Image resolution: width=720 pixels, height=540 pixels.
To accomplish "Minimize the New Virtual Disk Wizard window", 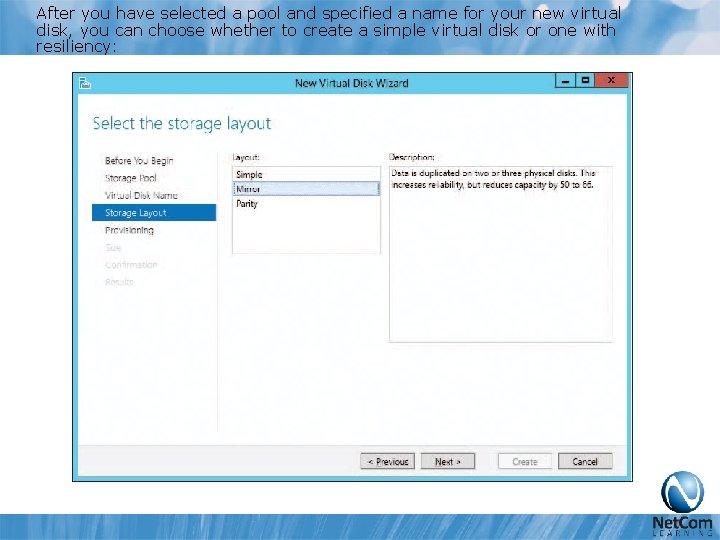I will pyautogui.click(x=565, y=81).
